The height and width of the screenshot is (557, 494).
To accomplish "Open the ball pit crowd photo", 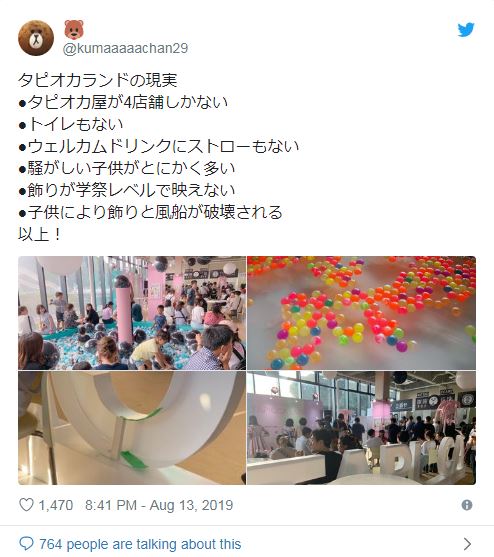I will [132, 313].
